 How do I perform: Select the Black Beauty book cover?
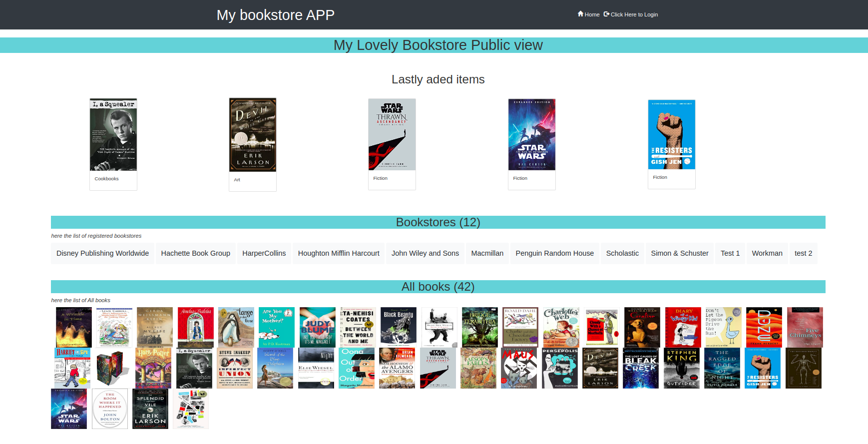tap(399, 327)
